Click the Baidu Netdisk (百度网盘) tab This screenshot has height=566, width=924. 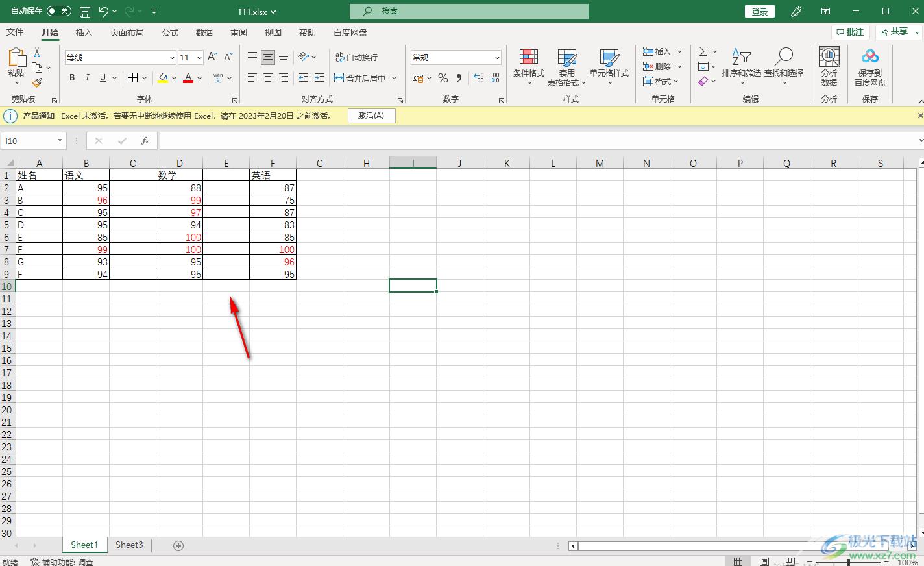tap(350, 32)
